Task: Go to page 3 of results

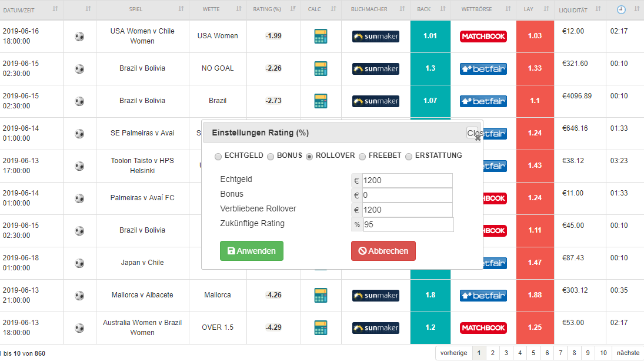Action: [x=506, y=353]
